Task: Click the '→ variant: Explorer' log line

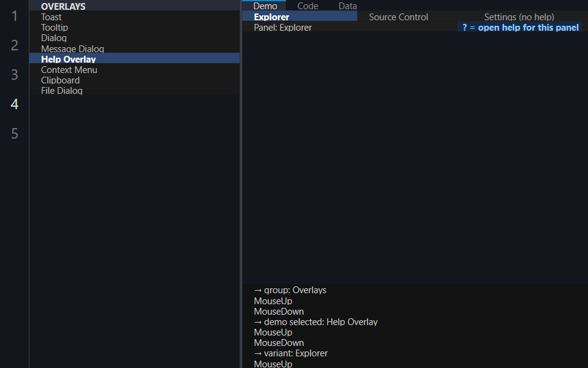Action: tap(290, 353)
